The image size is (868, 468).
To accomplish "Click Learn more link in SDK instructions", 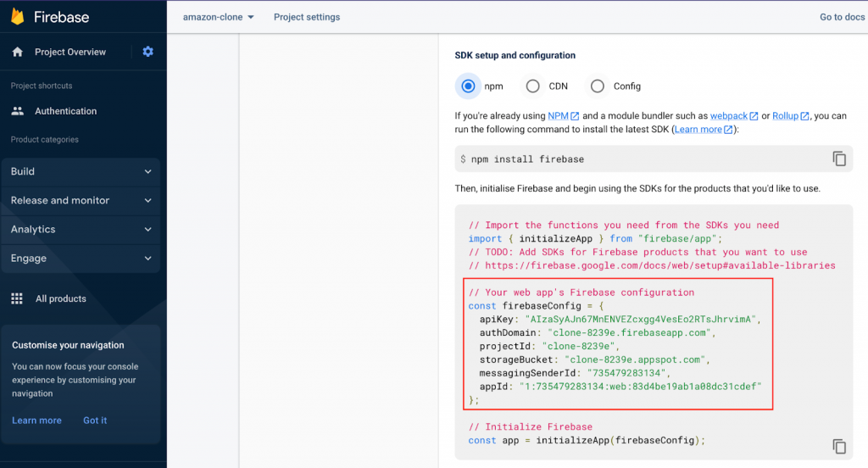I will pyautogui.click(x=698, y=129).
